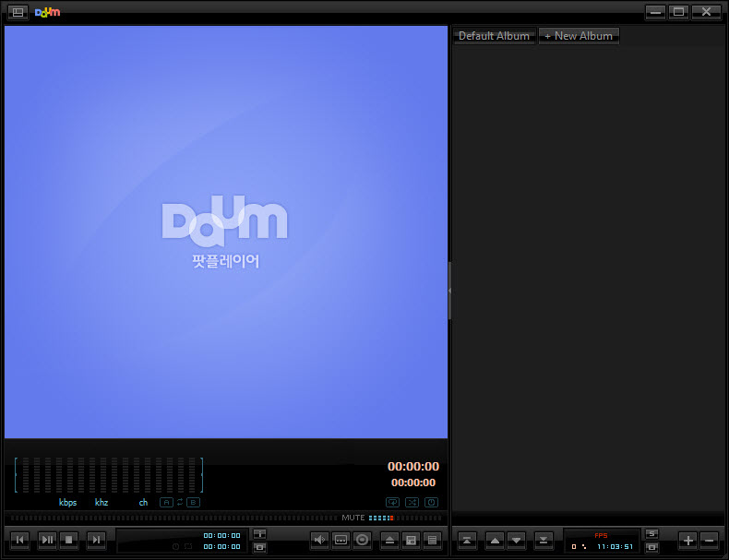
Task: Toggle A-B repeat loop arrows
Action: [180, 503]
